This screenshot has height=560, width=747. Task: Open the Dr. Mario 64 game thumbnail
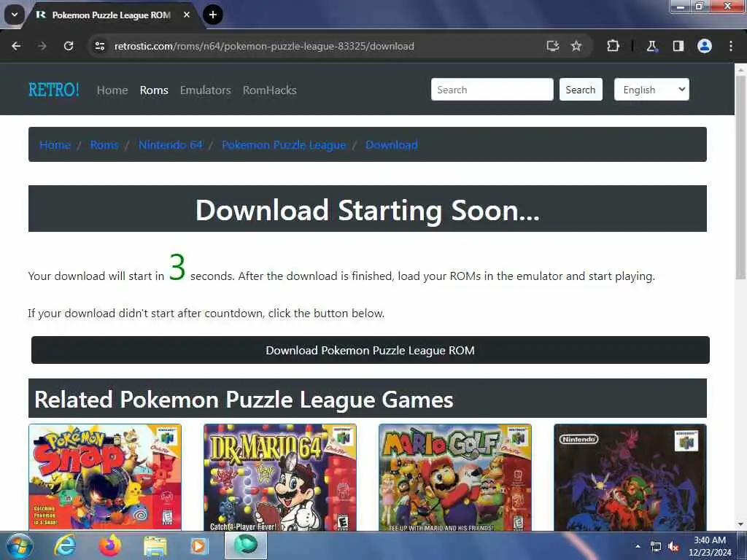(280, 477)
